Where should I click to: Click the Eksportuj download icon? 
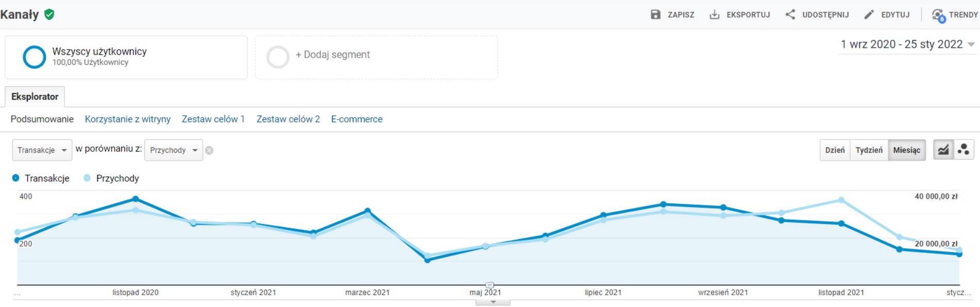[714, 14]
